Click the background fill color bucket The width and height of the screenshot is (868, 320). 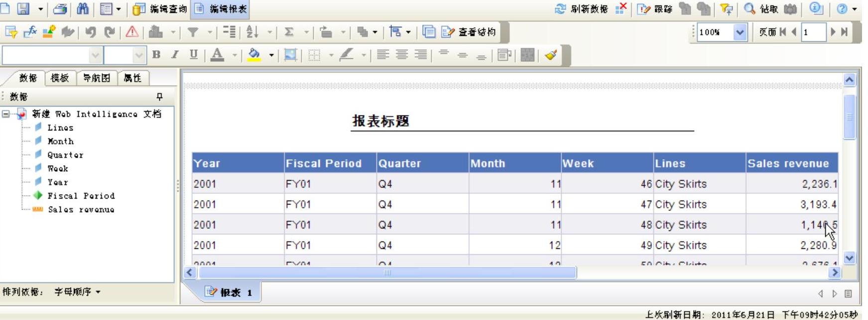[x=254, y=55]
